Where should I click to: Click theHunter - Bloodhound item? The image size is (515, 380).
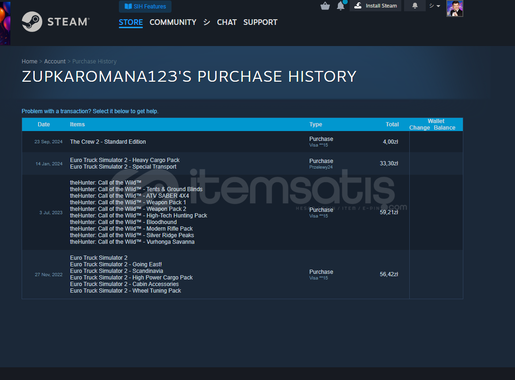click(x=123, y=222)
